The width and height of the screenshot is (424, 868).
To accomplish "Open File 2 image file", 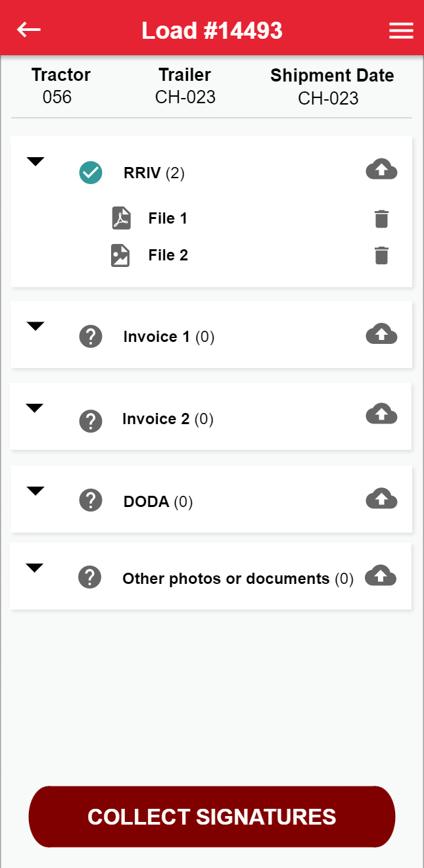I will tap(167, 255).
